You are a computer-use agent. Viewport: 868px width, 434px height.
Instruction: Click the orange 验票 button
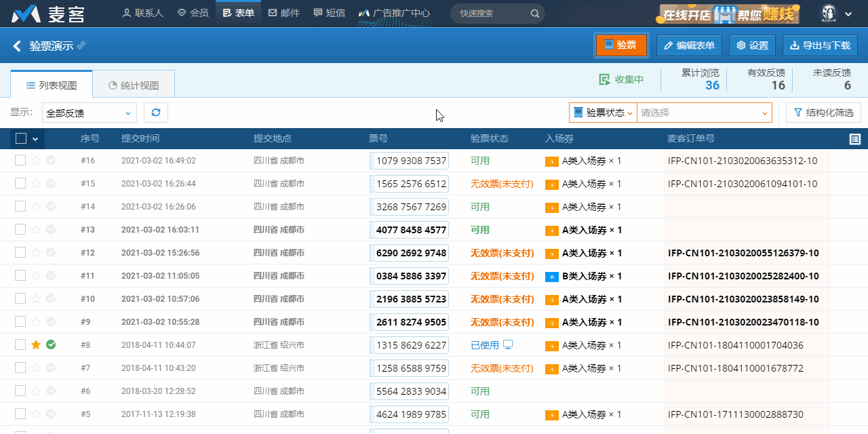click(x=621, y=45)
